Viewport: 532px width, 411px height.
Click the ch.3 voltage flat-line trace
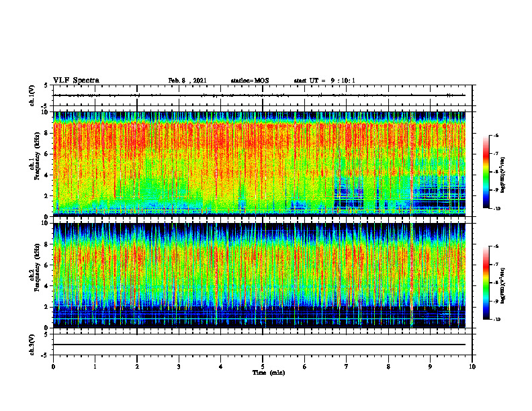259,345
